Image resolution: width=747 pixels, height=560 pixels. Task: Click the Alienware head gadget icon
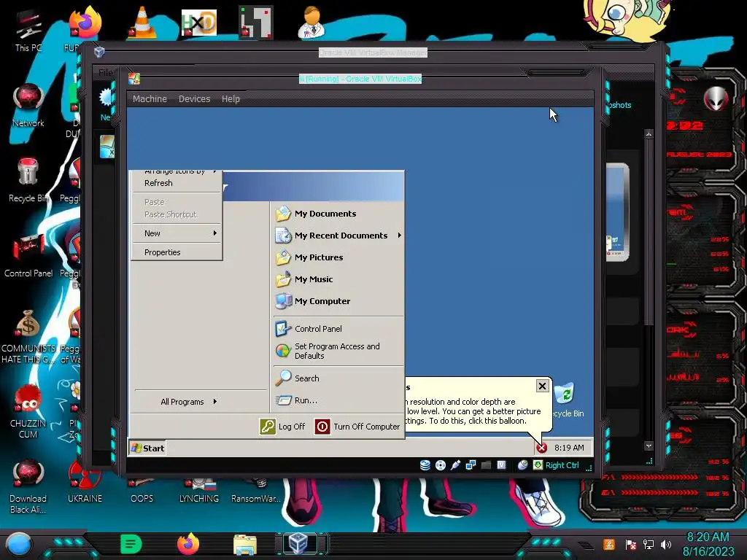(715, 98)
